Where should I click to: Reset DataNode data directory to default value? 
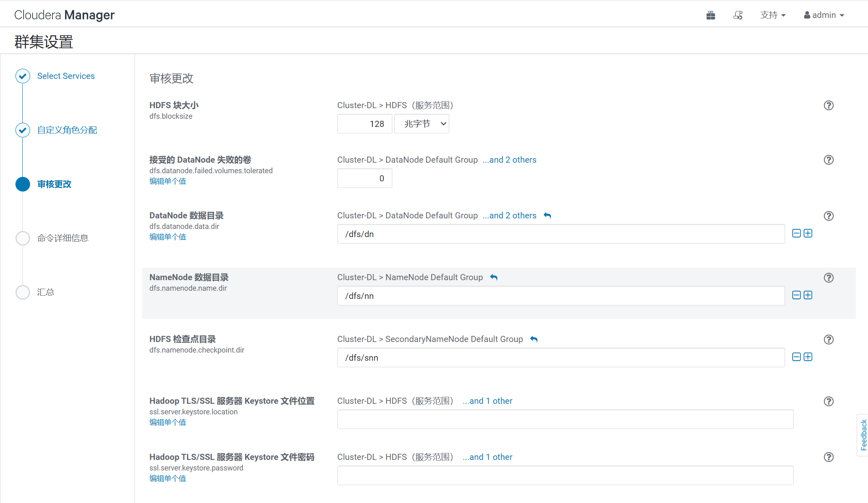pyautogui.click(x=547, y=216)
